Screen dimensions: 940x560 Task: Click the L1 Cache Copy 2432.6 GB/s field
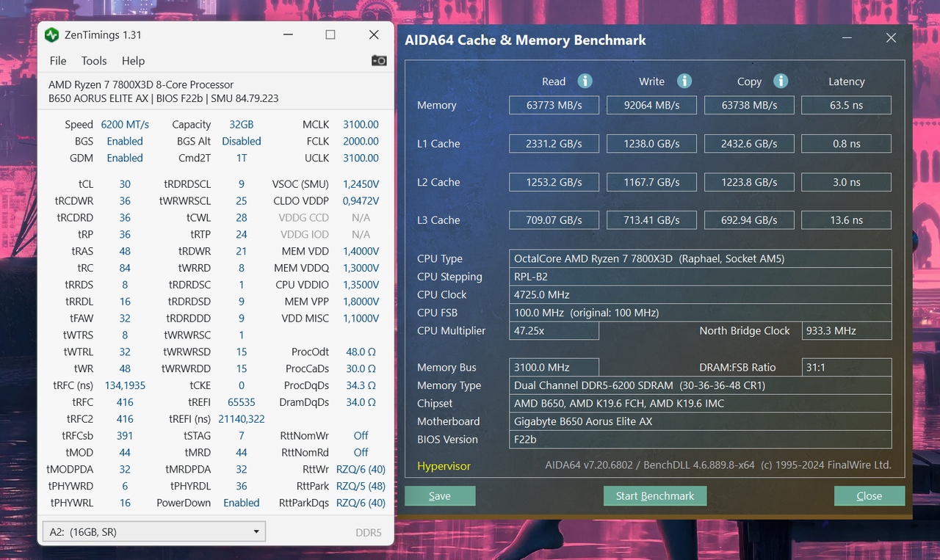[749, 144]
